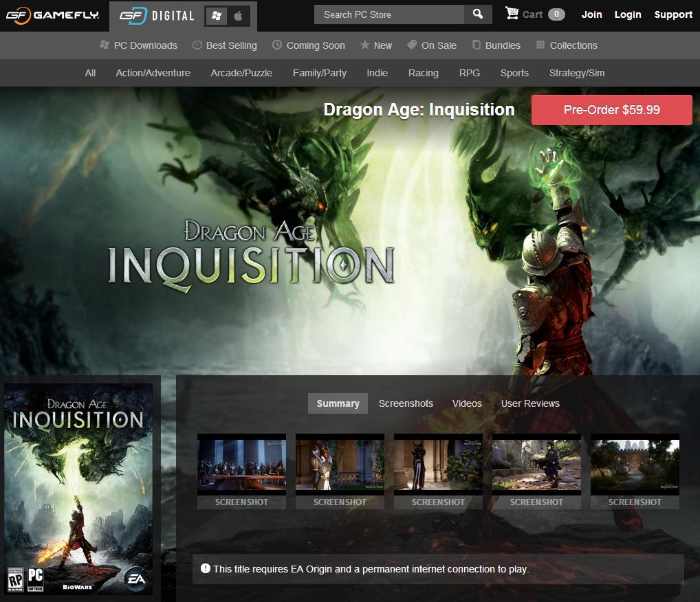Select the RPG genre category
The height and width of the screenshot is (602, 700).
pyautogui.click(x=469, y=73)
